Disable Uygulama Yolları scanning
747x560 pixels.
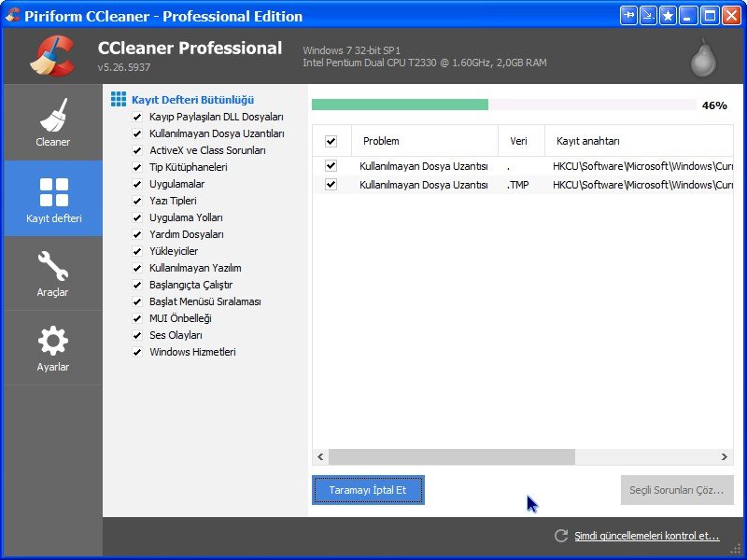pos(137,217)
